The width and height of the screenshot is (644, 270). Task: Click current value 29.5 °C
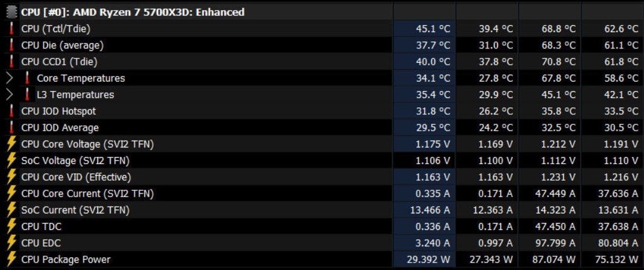click(433, 127)
